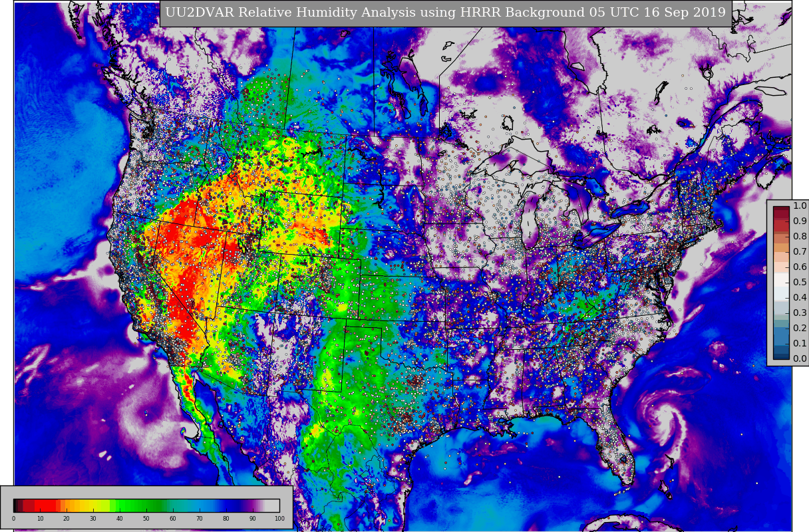Click the "0.4" label on right colorbar
This screenshot has height=532, width=809.
(800, 298)
